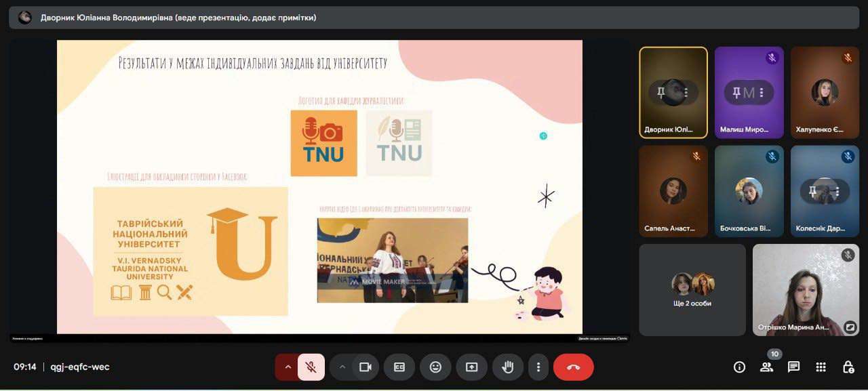Click the MOVIE MAKER video frame on slide
Image resolution: width=868 pixels, height=391 pixels.
[393, 260]
